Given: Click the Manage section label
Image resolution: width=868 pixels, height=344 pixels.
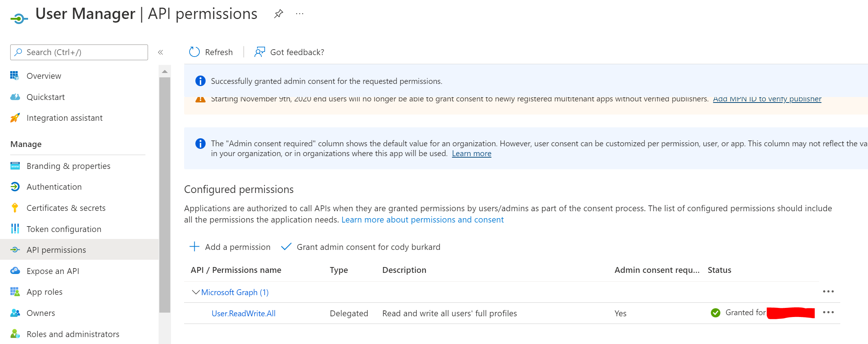Looking at the screenshot, I should [26, 144].
